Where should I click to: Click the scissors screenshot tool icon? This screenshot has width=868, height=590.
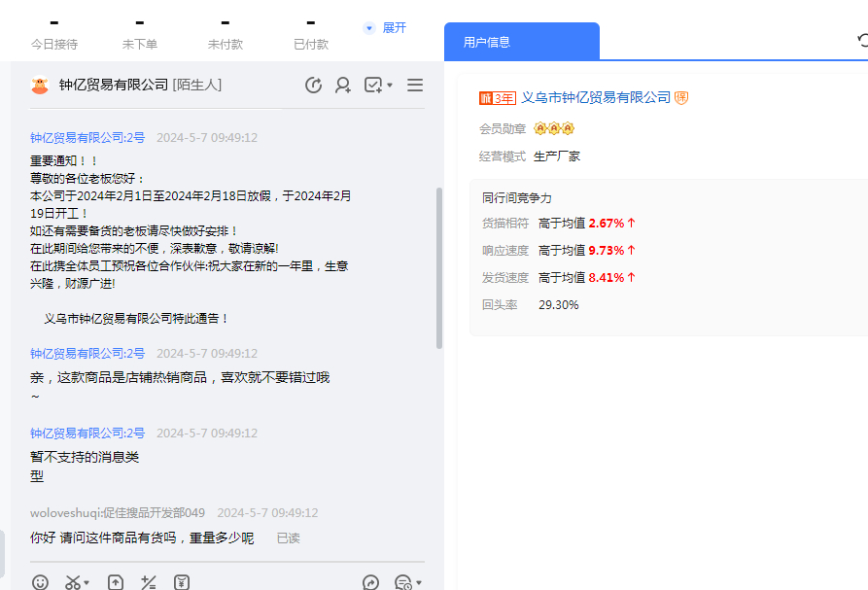click(73, 582)
